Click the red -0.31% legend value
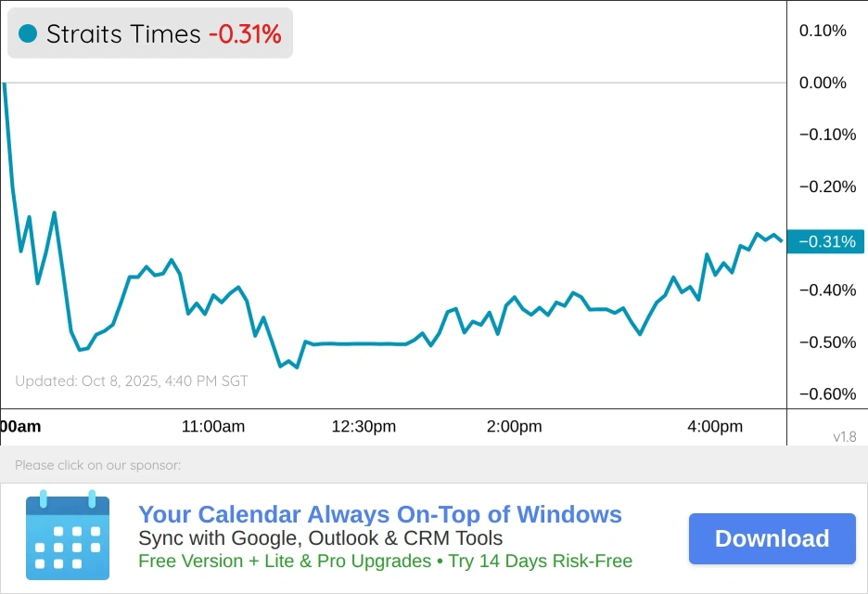The width and height of the screenshot is (868, 594). click(245, 34)
